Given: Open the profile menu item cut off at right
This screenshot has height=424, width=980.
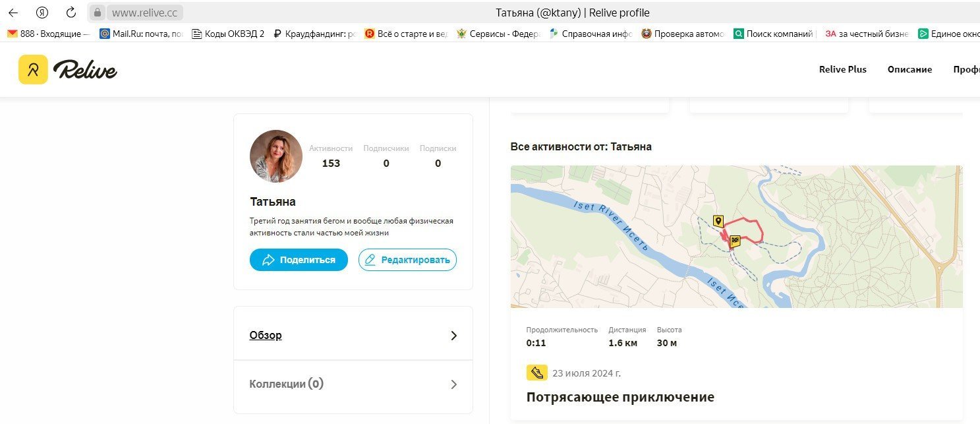Looking at the screenshot, I should coord(966,69).
